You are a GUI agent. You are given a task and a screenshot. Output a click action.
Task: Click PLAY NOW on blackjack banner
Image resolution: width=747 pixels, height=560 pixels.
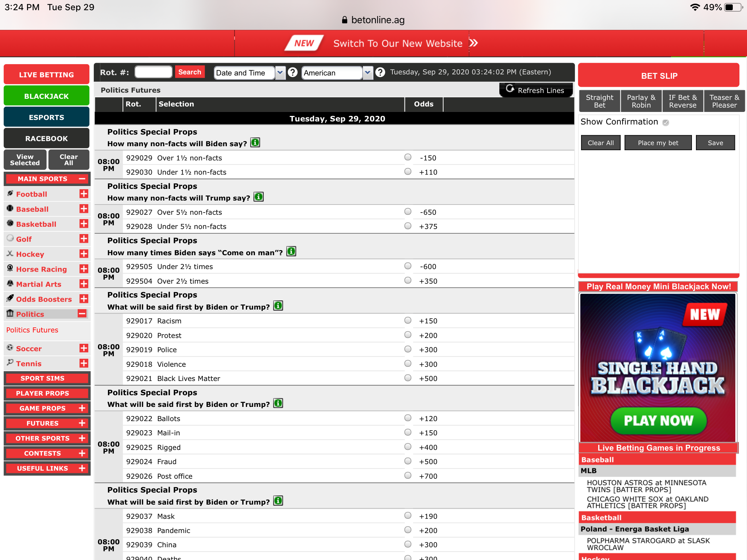point(658,420)
